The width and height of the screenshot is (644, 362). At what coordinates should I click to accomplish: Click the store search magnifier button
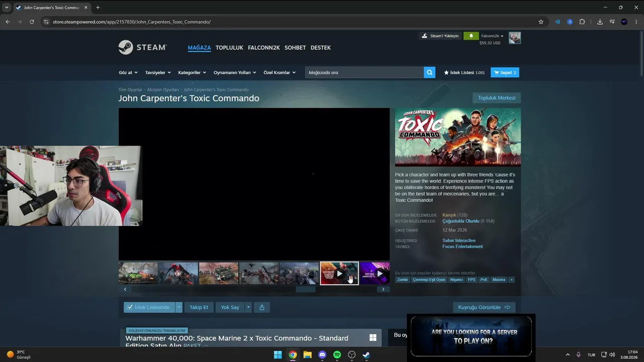[x=430, y=72]
